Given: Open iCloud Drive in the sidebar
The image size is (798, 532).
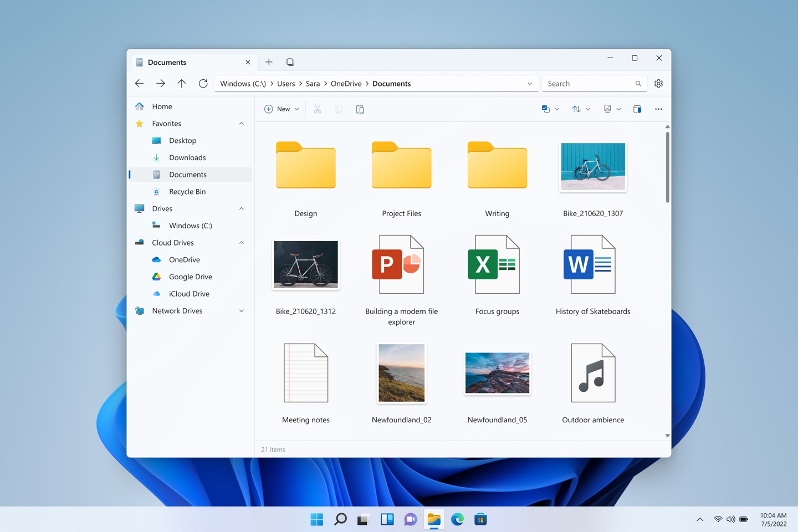Looking at the screenshot, I should pyautogui.click(x=191, y=294).
